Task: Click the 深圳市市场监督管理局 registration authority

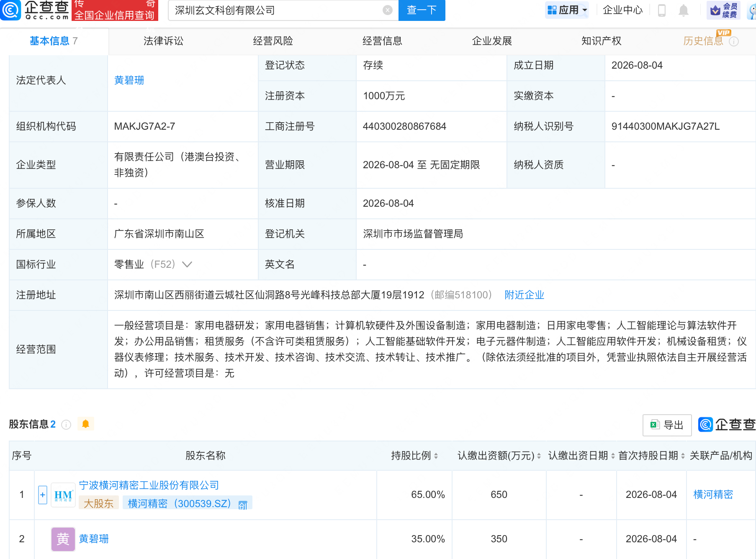Action: [x=413, y=234]
